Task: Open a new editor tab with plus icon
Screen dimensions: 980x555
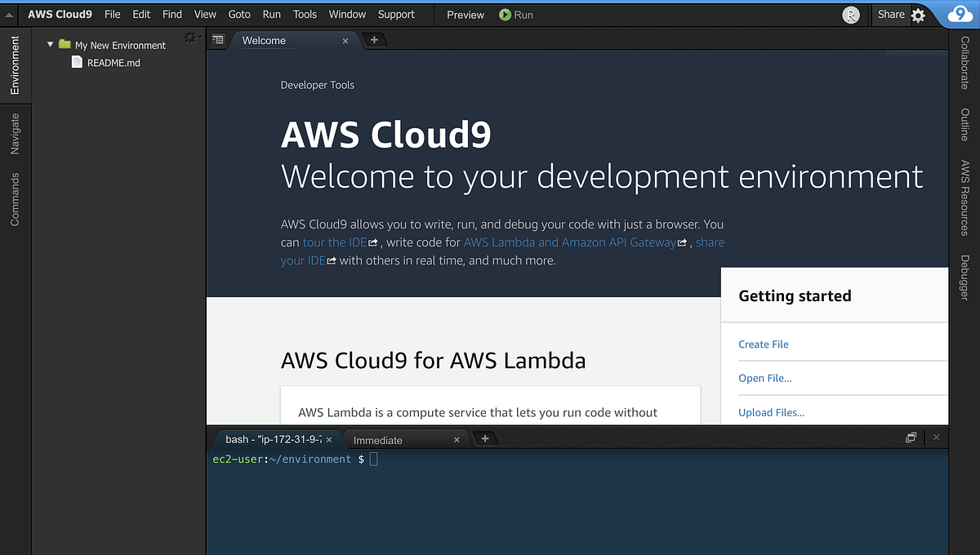Action: click(x=374, y=39)
